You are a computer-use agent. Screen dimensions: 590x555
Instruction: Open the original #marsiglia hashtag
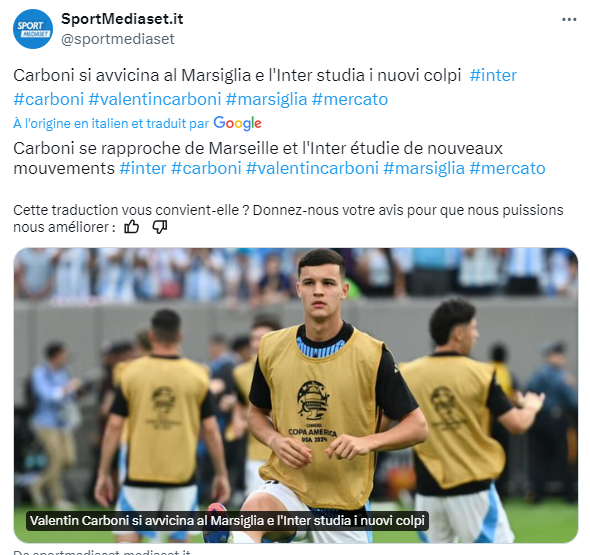click(266, 99)
